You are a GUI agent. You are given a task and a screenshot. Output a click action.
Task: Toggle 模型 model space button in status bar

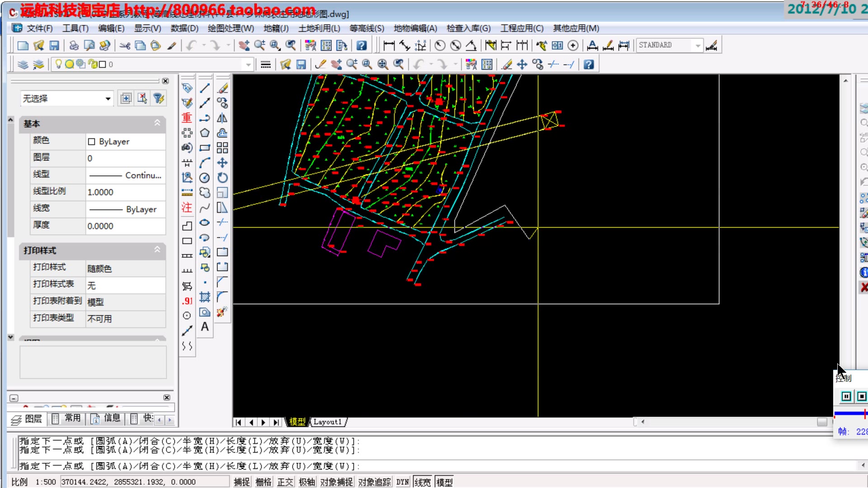click(x=444, y=482)
